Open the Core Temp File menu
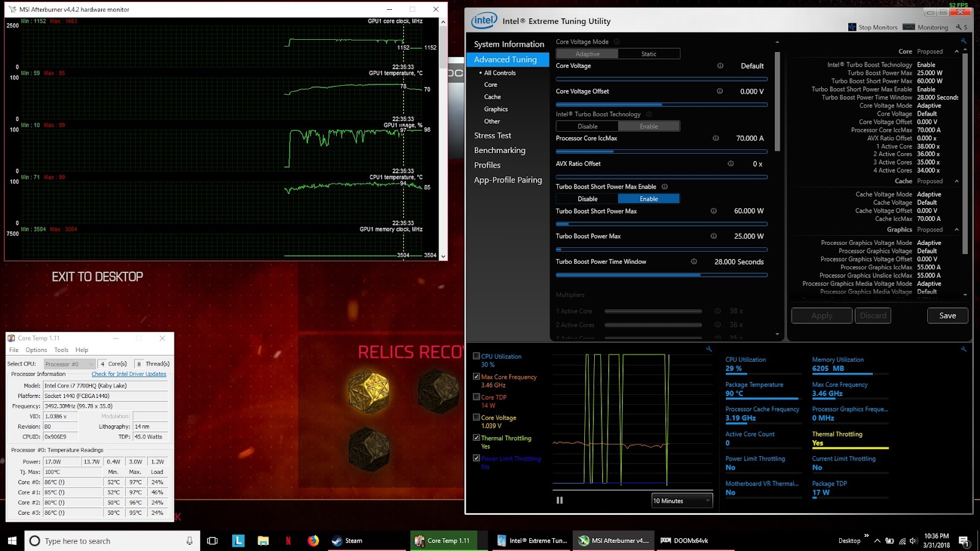The width and height of the screenshot is (980, 551). pyautogui.click(x=14, y=350)
